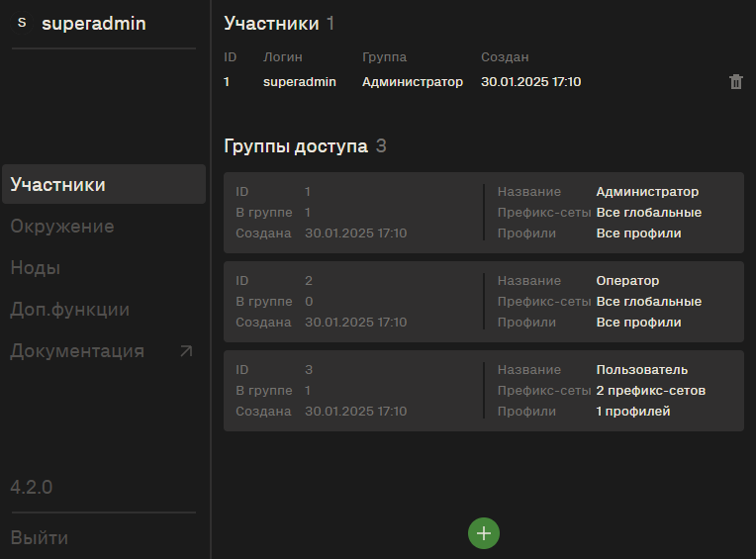Click the superadmin avatar circle
The width and height of the screenshot is (756, 559).
[22, 23]
